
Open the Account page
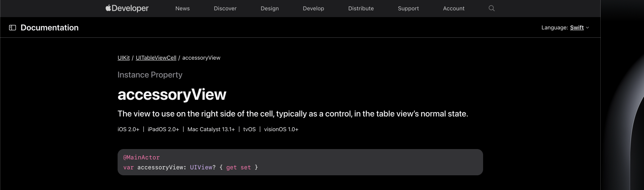(453, 8)
